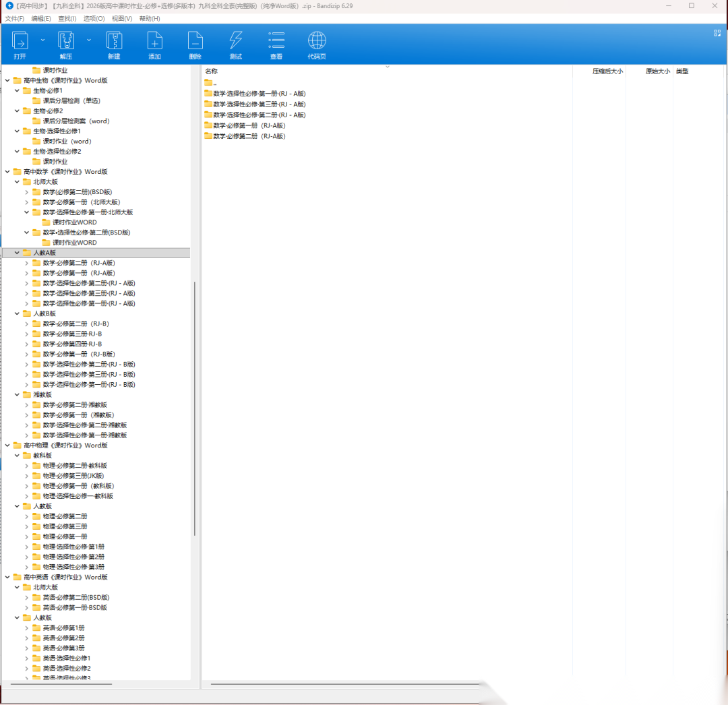Open the 选项(O) menu
The image size is (728, 705).
tap(94, 18)
